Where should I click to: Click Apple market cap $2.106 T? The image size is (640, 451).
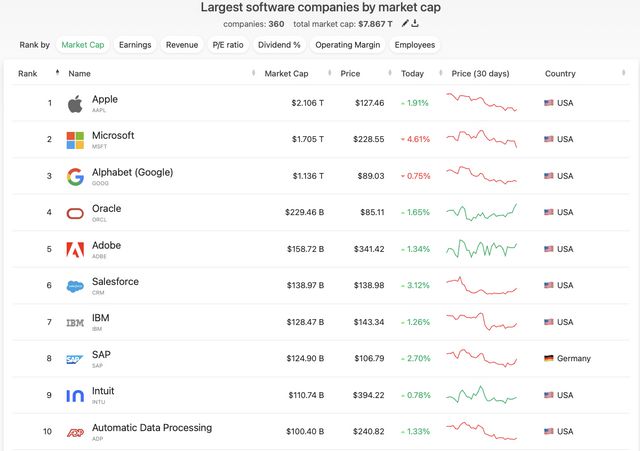[307, 103]
